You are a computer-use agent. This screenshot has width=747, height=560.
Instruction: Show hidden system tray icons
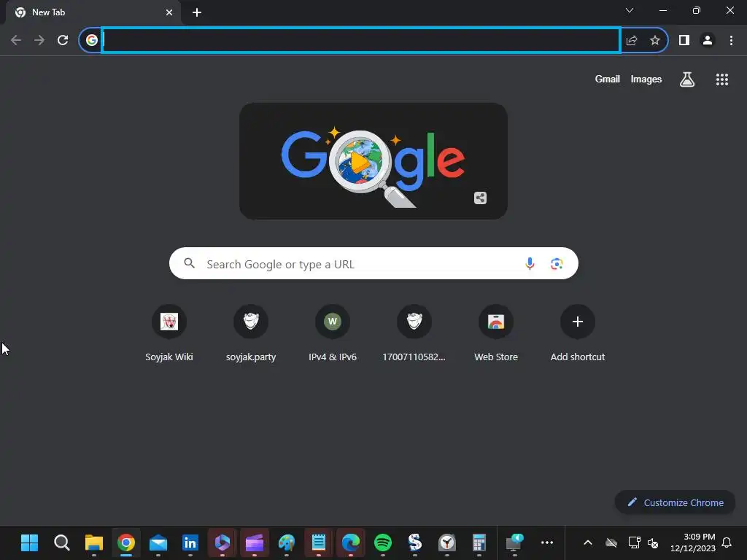pos(588,542)
